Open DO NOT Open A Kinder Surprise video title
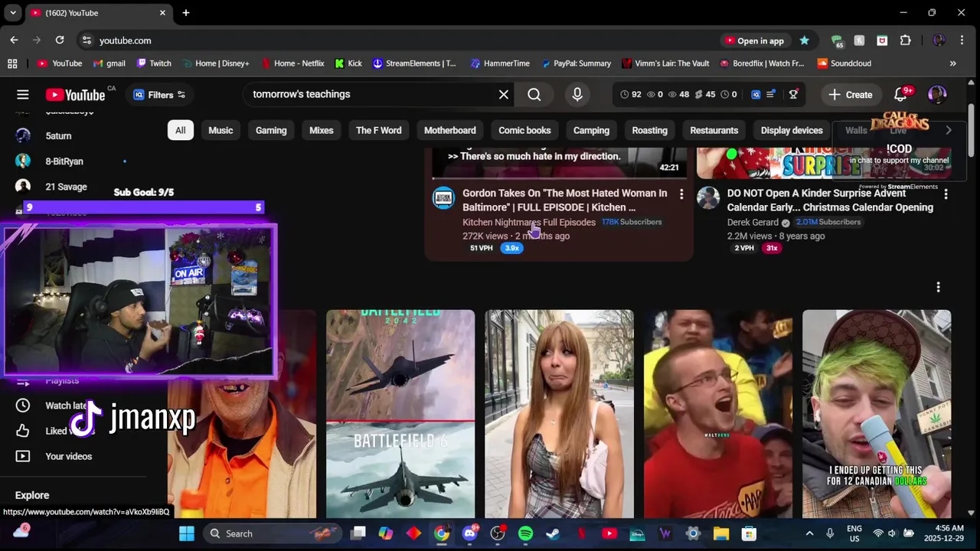This screenshot has width=980, height=551. pyautogui.click(x=830, y=200)
